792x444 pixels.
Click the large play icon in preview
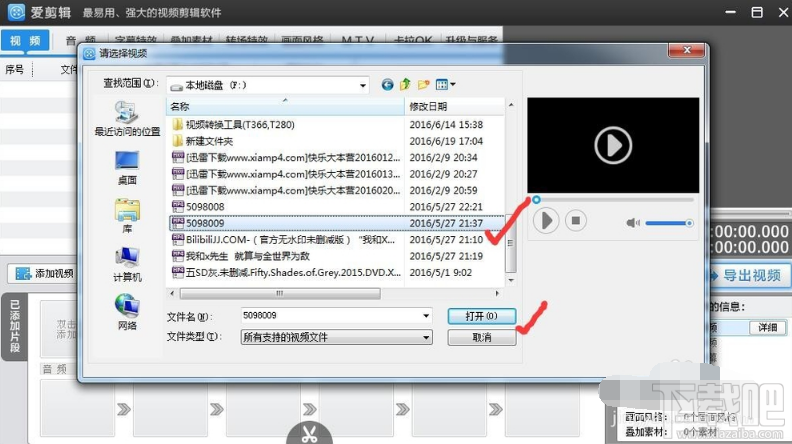[x=613, y=145]
